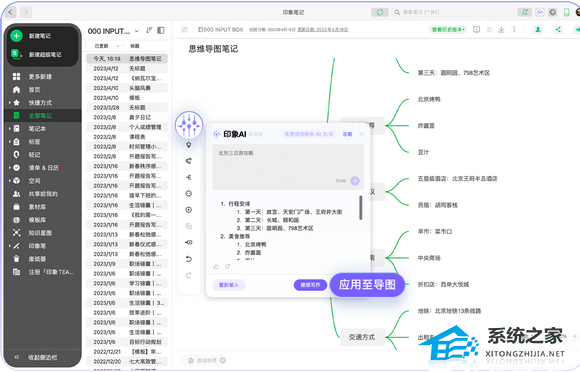Click the circle-with-dot icon in mind-map toolbar

click(x=189, y=210)
